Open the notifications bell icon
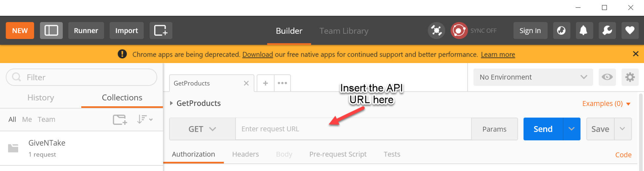This screenshot has width=644, height=171. coord(584,31)
